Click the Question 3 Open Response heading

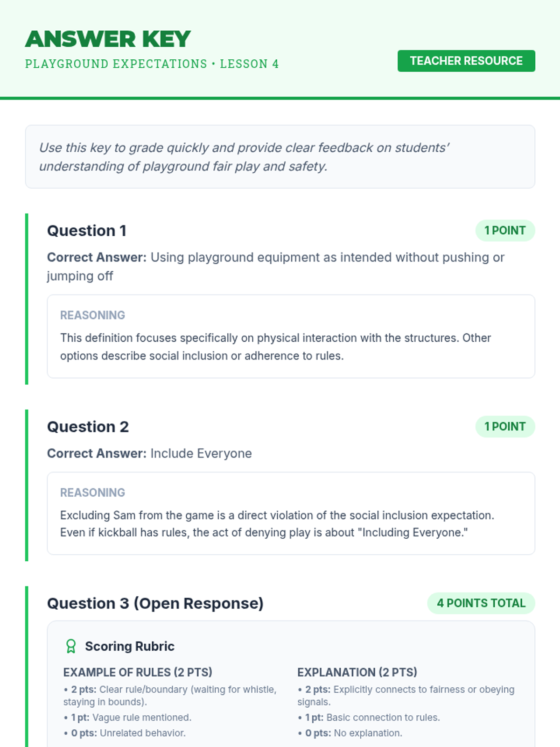click(x=155, y=603)
